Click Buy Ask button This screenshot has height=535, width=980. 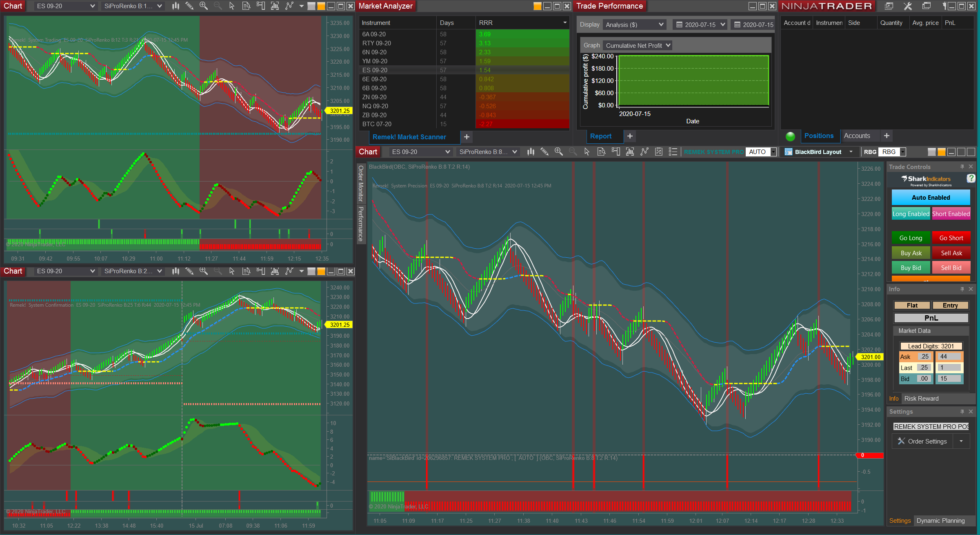click(x=911, y=253)
